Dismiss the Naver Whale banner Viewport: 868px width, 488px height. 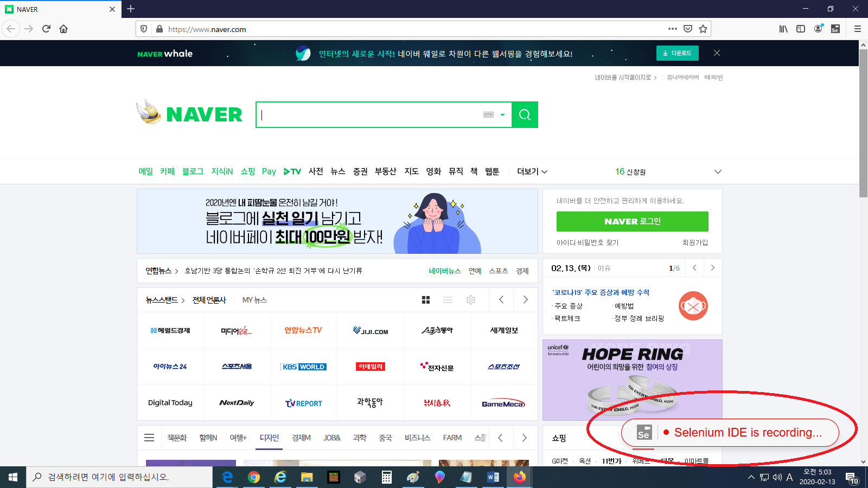[717, 53]
